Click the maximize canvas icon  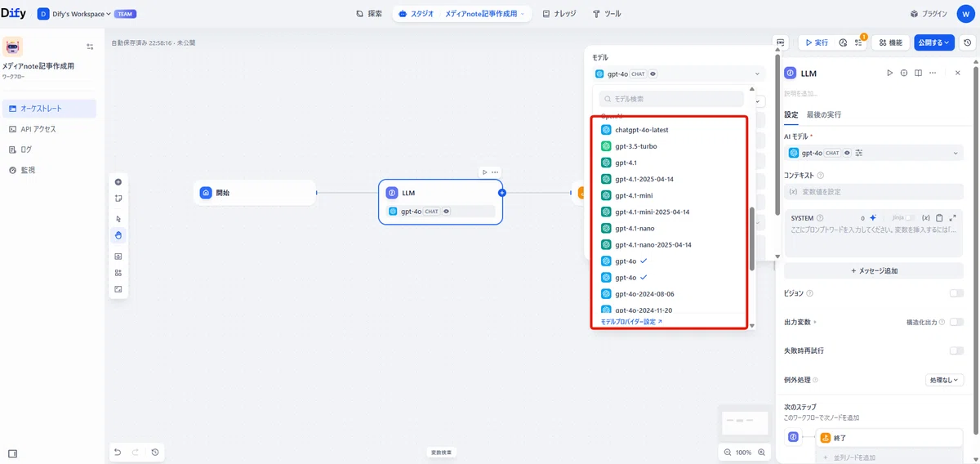tap(118, 289)
